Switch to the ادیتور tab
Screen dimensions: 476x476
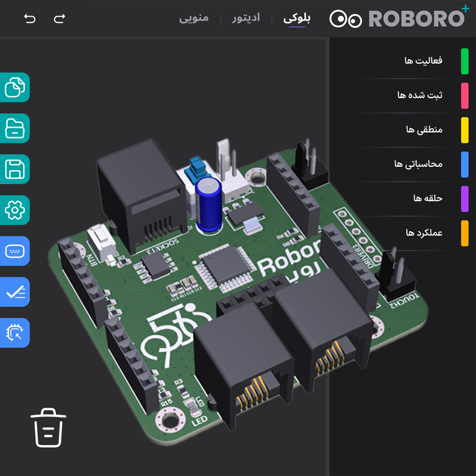pos(246,18)
